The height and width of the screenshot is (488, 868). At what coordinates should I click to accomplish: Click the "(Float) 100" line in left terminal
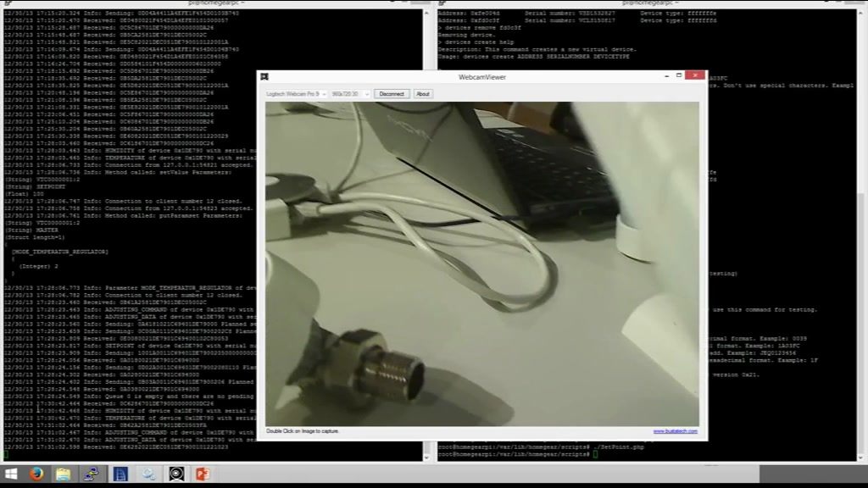pos(25,194)
